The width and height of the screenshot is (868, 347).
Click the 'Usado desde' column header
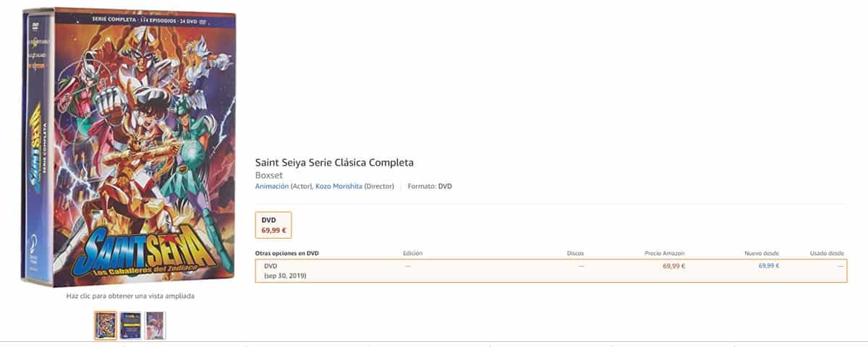(825, 254)
